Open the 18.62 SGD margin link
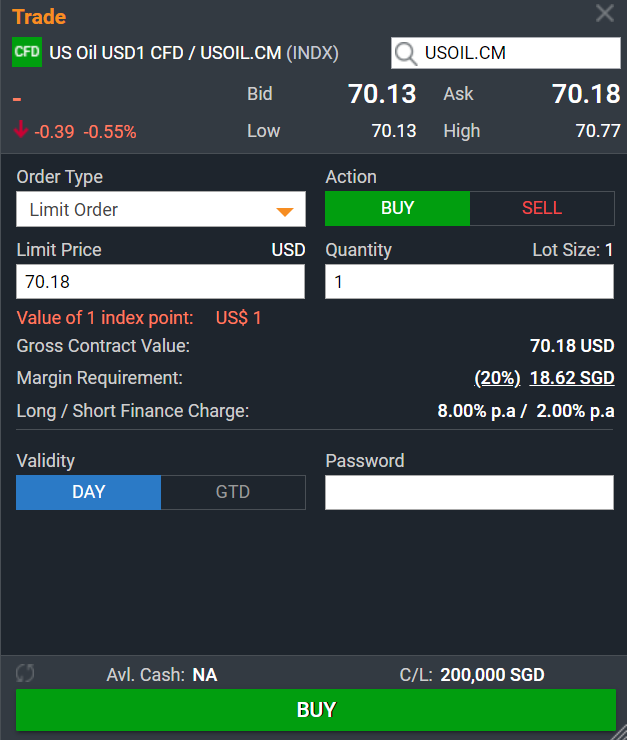 572,378
